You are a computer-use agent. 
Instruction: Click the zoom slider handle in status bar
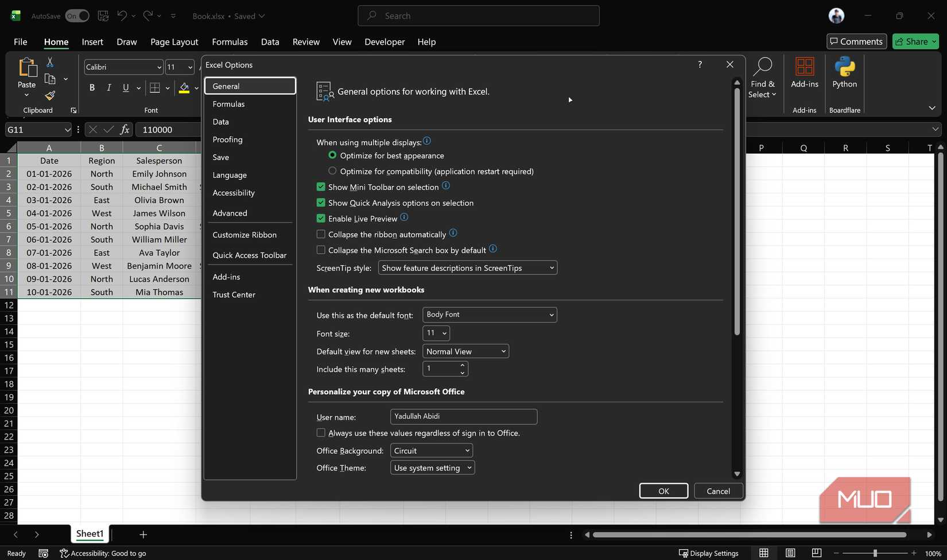[875, 553]
